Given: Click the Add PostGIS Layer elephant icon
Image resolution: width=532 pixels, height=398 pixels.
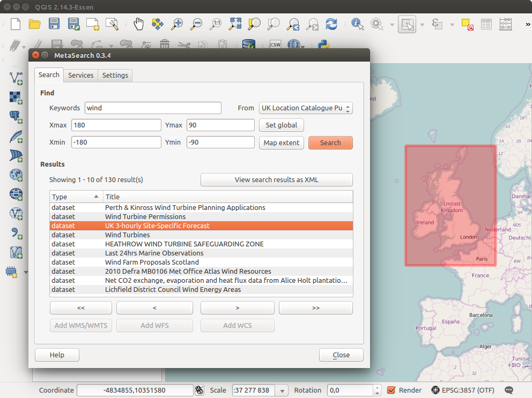Looking at the screenshot, I should pyautogui.click(x=16, y=116).
